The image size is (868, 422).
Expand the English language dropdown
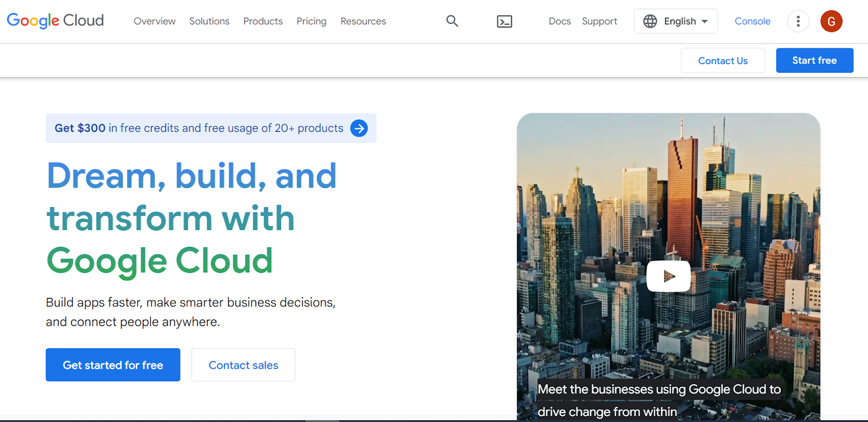click(675, 21)
